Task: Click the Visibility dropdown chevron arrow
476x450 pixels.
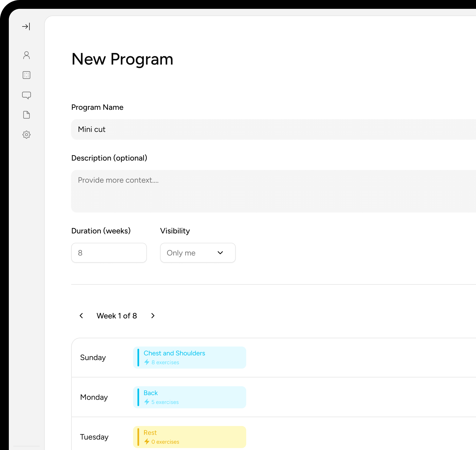Action: tap(220, 253)
